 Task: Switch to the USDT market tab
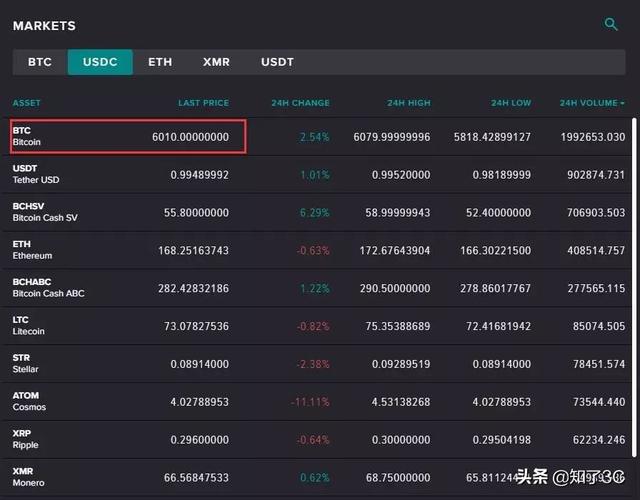coord(277,62)
